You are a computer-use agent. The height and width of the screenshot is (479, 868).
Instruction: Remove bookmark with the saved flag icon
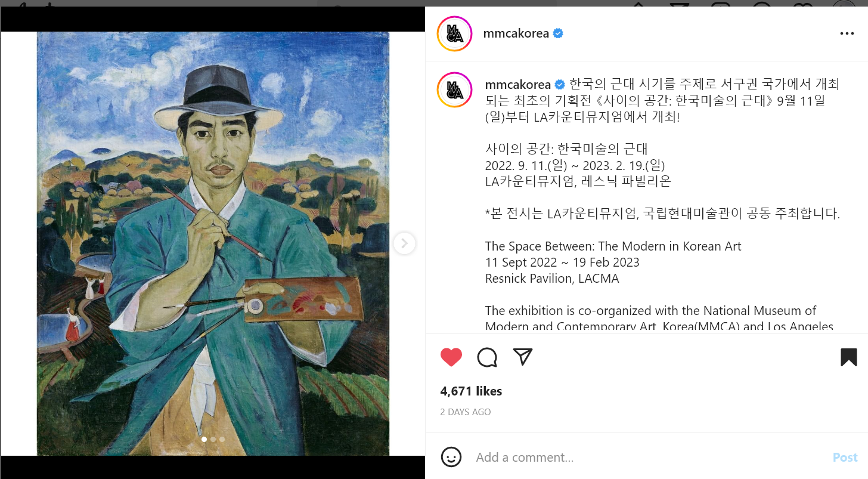(849, 357)
